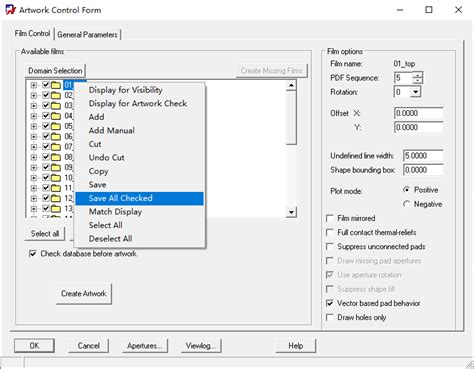The image size is (474, 369).
Task: Select Positive plot mode
Action: click(406, 190)
